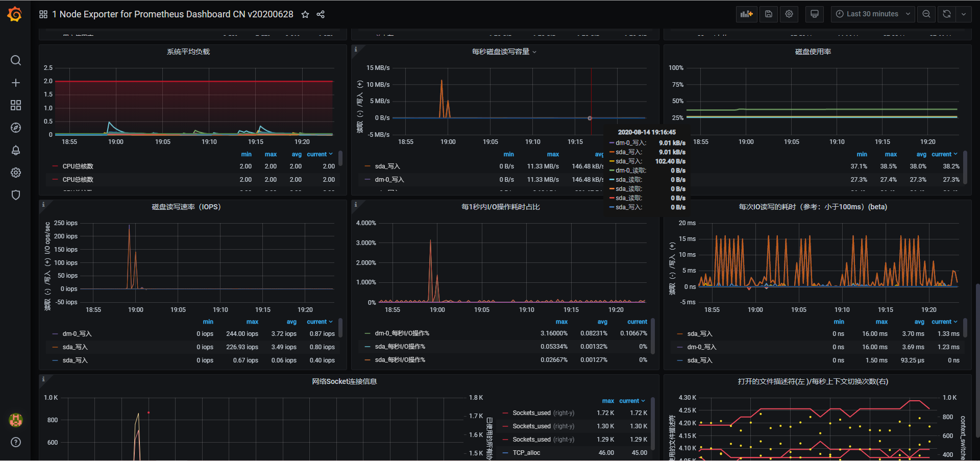Click the Add panel toolbar icon
980x461 pixels.
point(747,14)
